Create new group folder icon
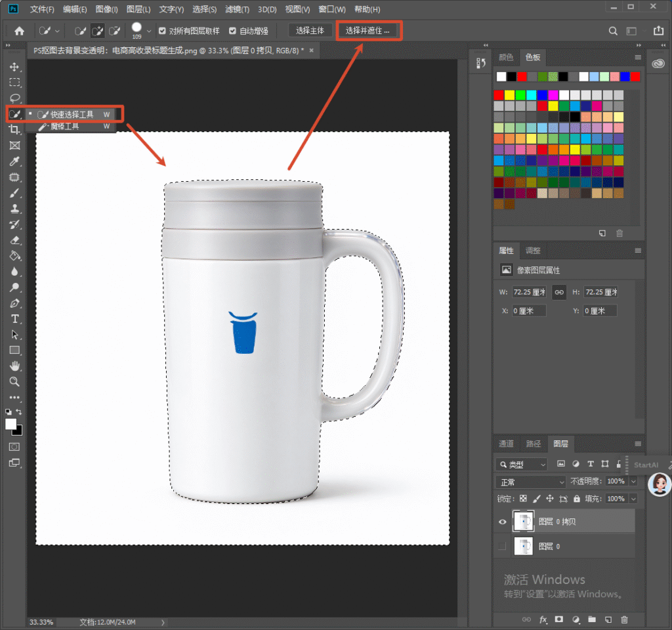The image size is (672, 630). (592, 619)
